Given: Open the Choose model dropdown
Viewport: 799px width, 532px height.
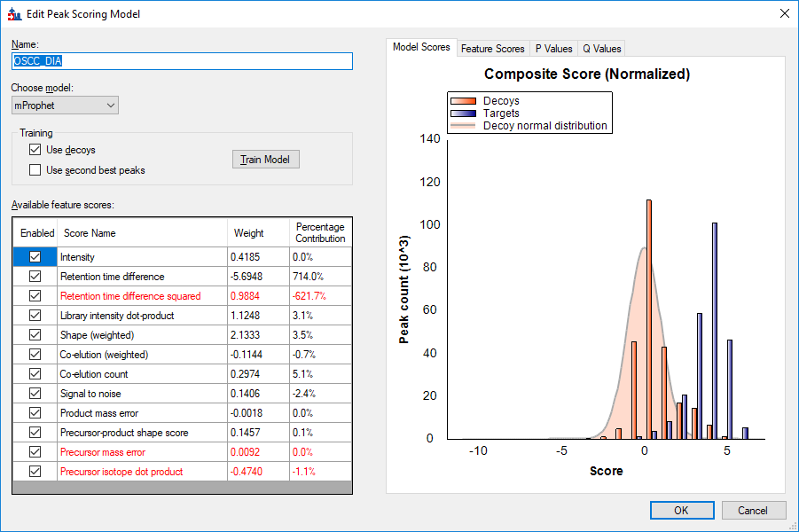Looking at the screenshot, I should [x=65, y=106].
